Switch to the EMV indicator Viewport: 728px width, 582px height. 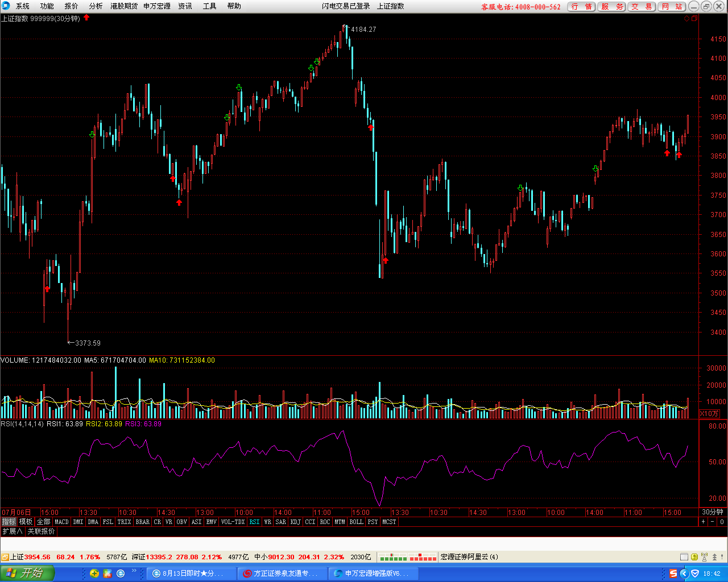pyautogui.click(x=212, y=522)
